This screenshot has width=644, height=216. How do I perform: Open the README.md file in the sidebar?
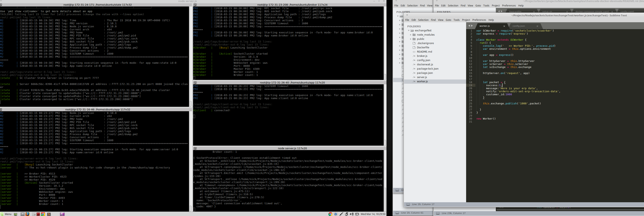point(424,52)
